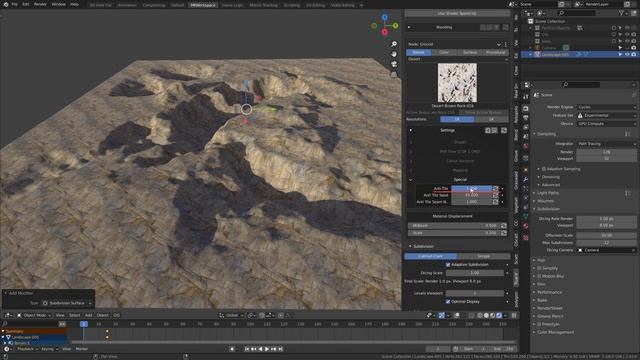
Task: Click the Desert Brown Rock material thumbnail
Action: click(x=457, y=82)
